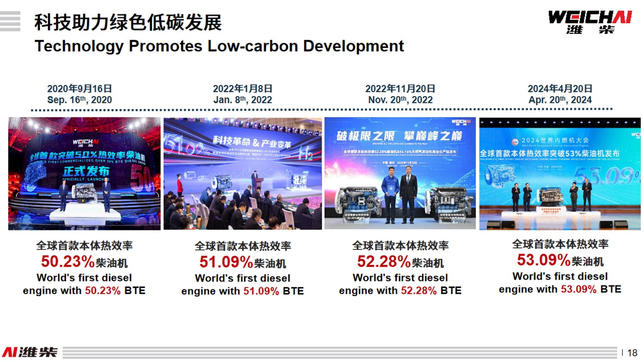Click the AI Weichai logo in the footer
This screenshot has height=362, width=644.
pyautogui.click(x=30, y=352)
